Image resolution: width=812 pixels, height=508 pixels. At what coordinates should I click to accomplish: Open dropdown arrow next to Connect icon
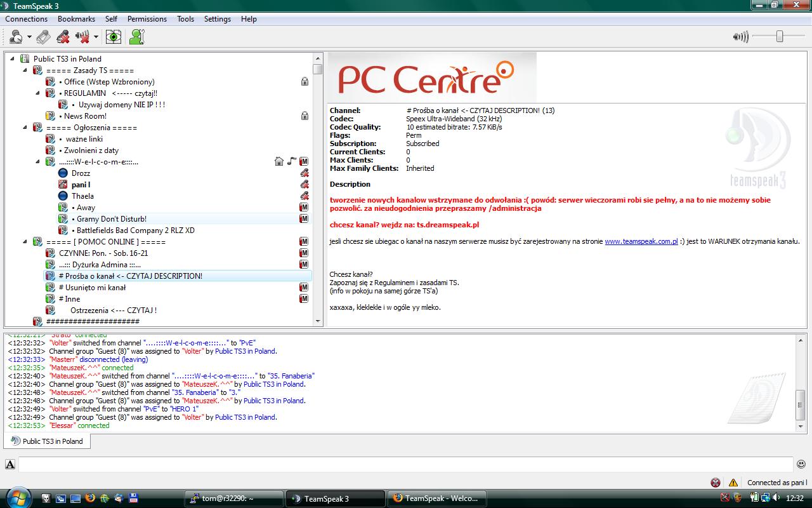click(29, 37)
